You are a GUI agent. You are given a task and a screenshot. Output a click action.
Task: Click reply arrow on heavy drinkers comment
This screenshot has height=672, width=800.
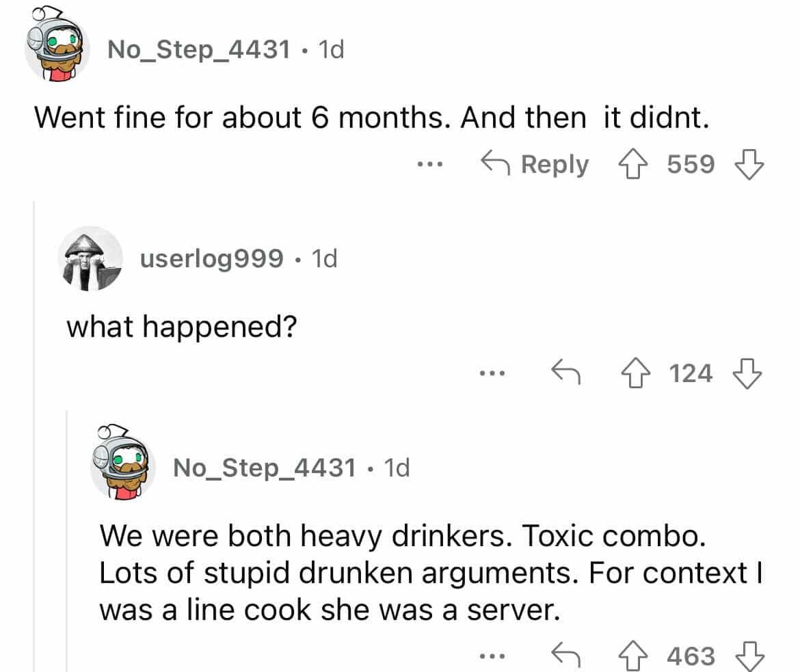566,656
